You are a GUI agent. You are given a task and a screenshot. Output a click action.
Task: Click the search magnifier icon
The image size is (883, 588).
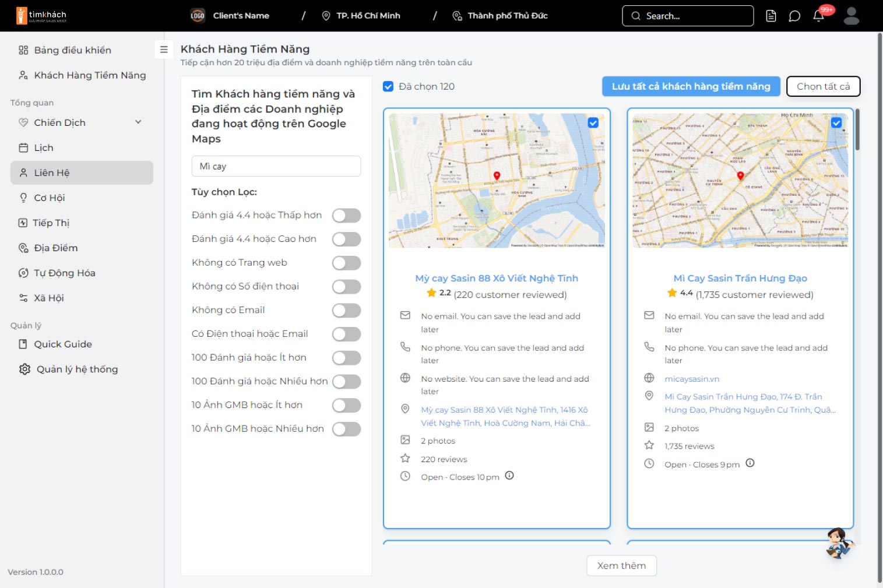click(x=636, y=16)
